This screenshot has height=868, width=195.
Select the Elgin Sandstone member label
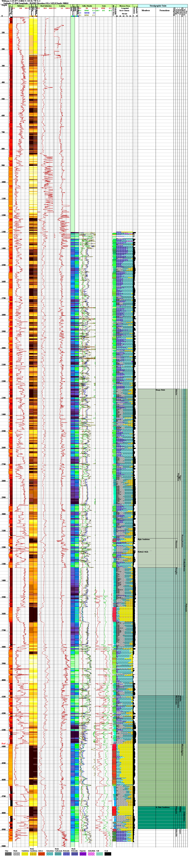(x=144, y=539)
